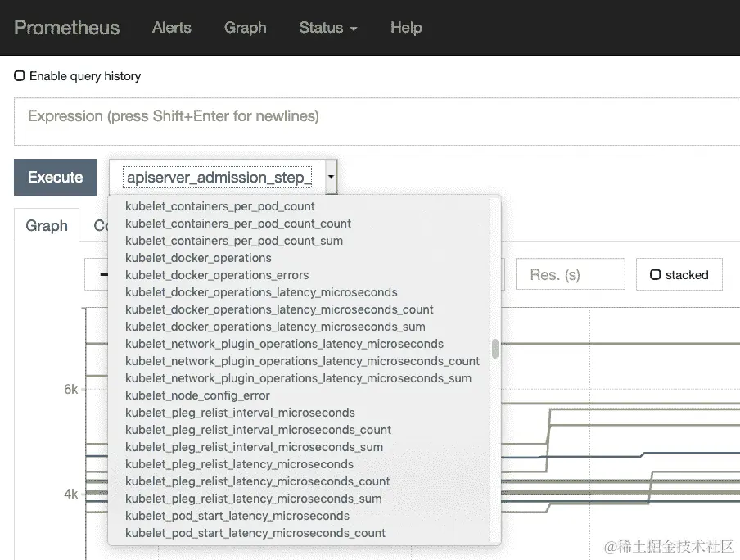Viewport: 740px width, 560px height.
Task: Select kubelet_pleg_relist_latency_microseconds_count metric
Action: pos(258,481)
